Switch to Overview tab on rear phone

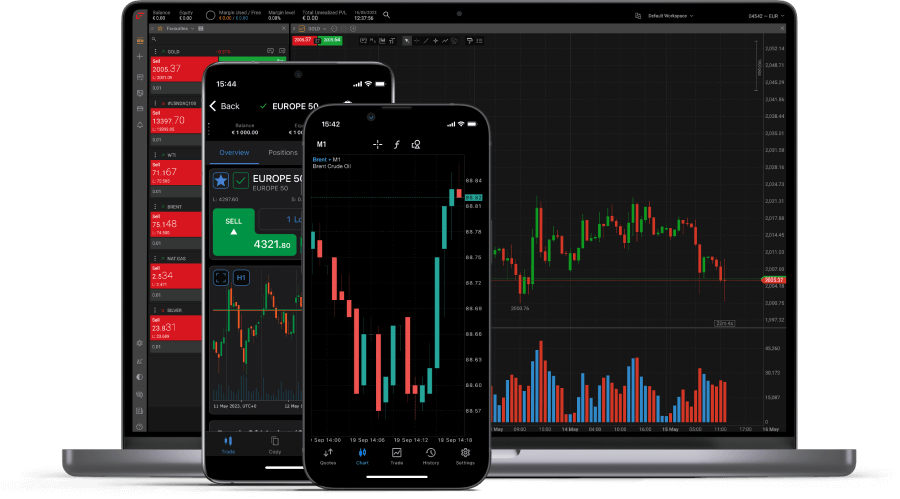tap(234, 153)
